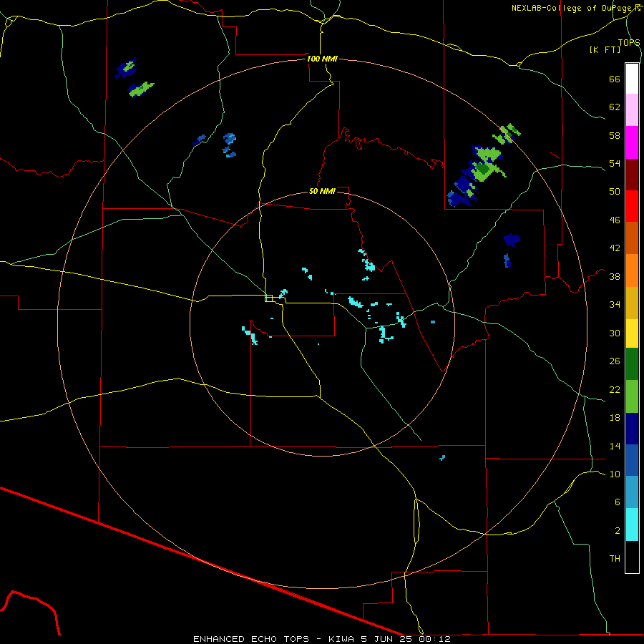The height and width of the screenshot is (644, 644).
Task: Select the KIWA radar site identifier
Action: (x=341, y=639)
